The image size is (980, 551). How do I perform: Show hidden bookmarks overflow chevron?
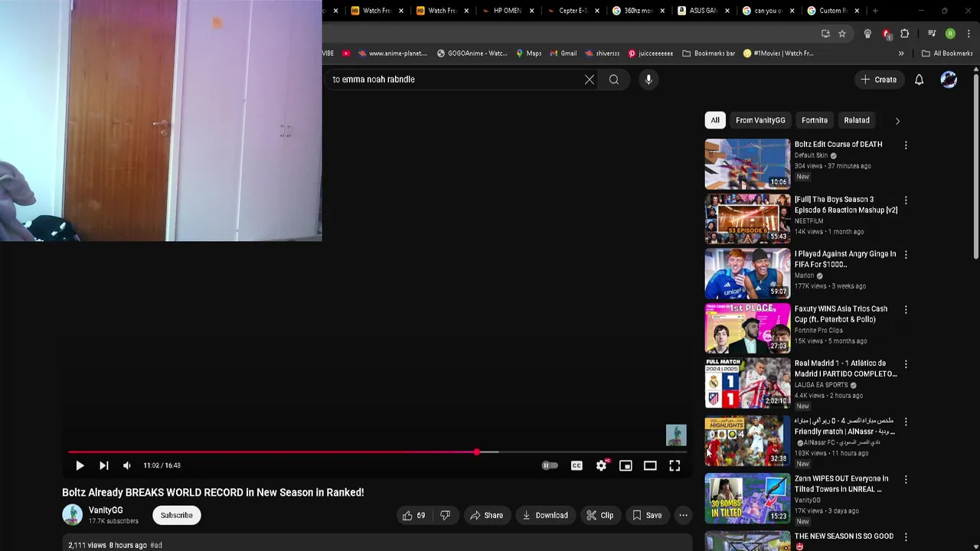(x=901, y=54)
